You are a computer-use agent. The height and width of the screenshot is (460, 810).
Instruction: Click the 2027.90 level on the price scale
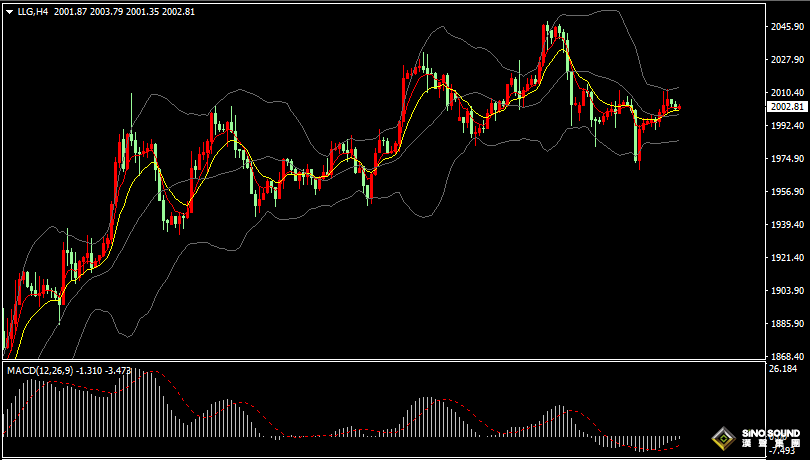[x=787, y=60]
